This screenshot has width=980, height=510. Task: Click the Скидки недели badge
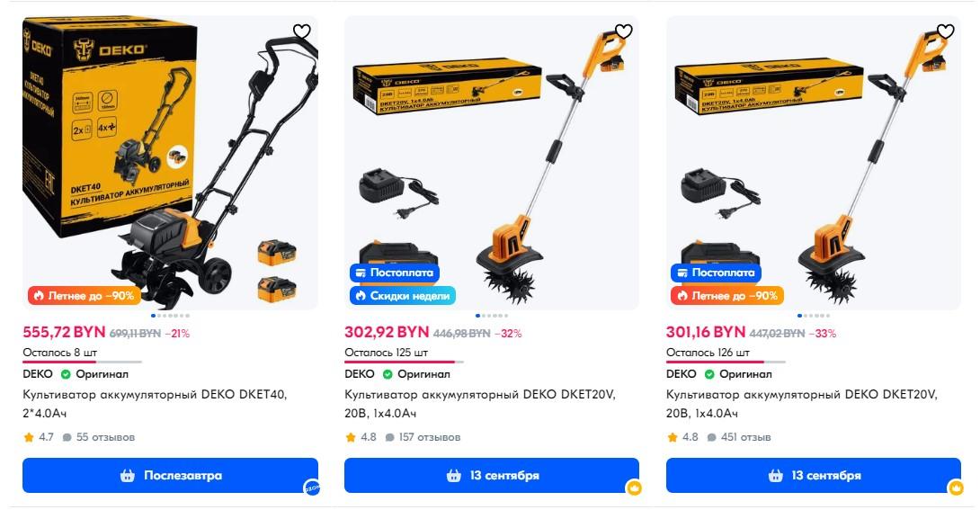(x=403, y=296)
